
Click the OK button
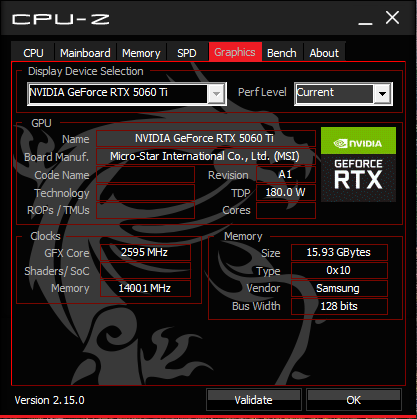[x=354, y=399]
